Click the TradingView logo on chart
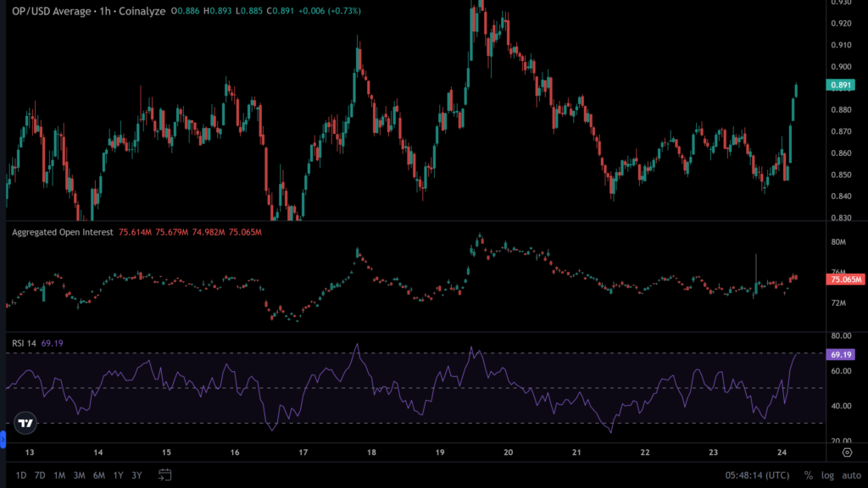868x488 pixels. click(26, 424)
